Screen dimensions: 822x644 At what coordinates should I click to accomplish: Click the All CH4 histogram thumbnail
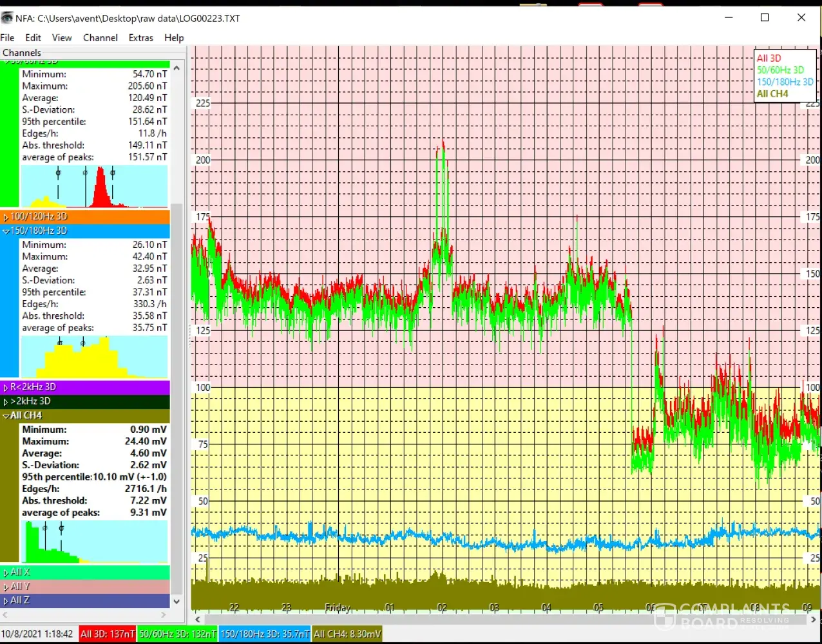pos(95,542)
